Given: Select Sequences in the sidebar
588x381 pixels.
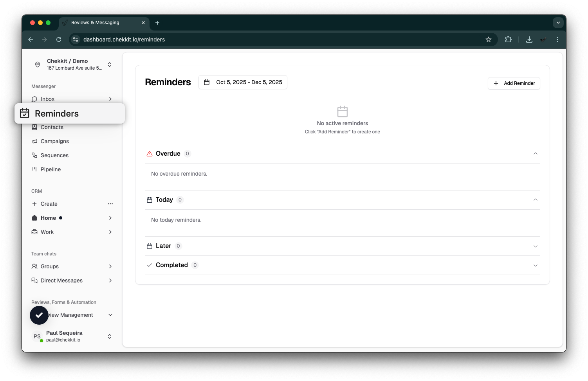Looking at the screenshot, I should [72, 155].
